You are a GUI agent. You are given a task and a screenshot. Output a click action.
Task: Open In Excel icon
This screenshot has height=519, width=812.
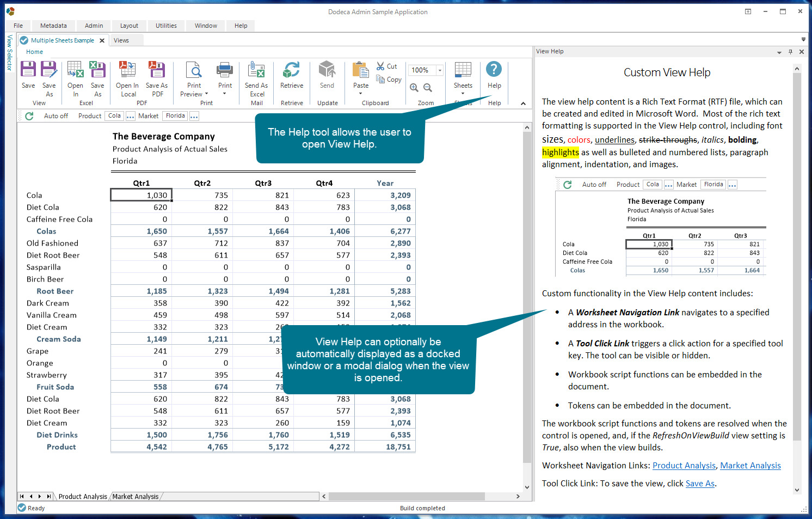(75, 69)
